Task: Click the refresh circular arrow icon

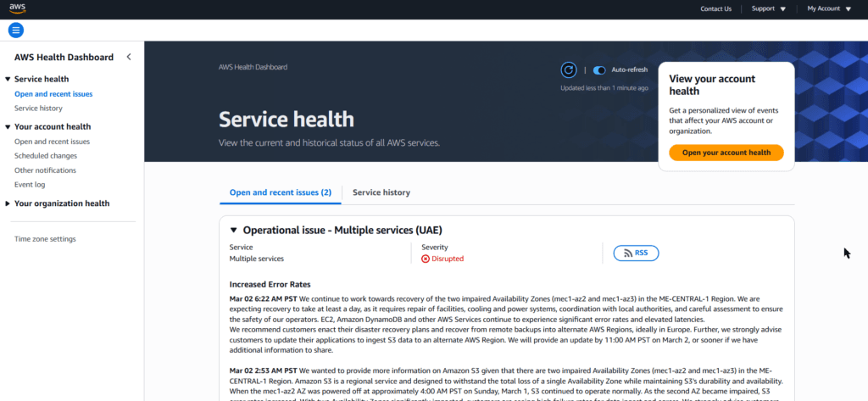Action: click(x=569, y=70)
